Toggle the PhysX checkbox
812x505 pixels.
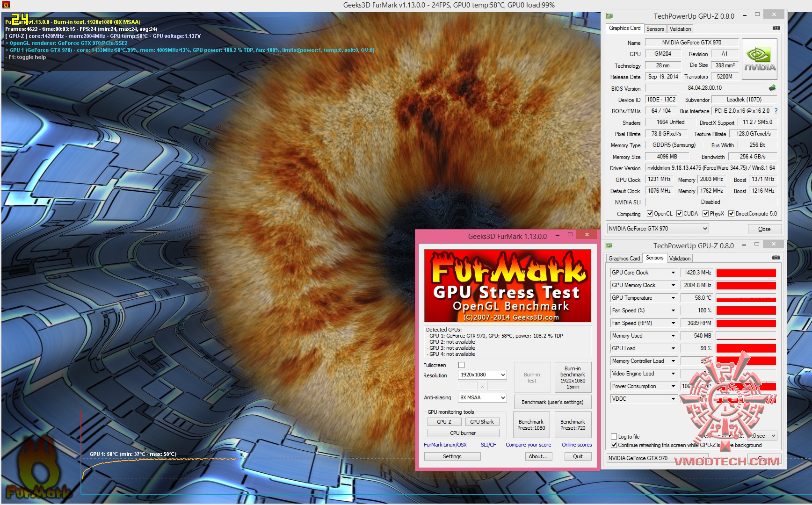(x=705, y=214)
